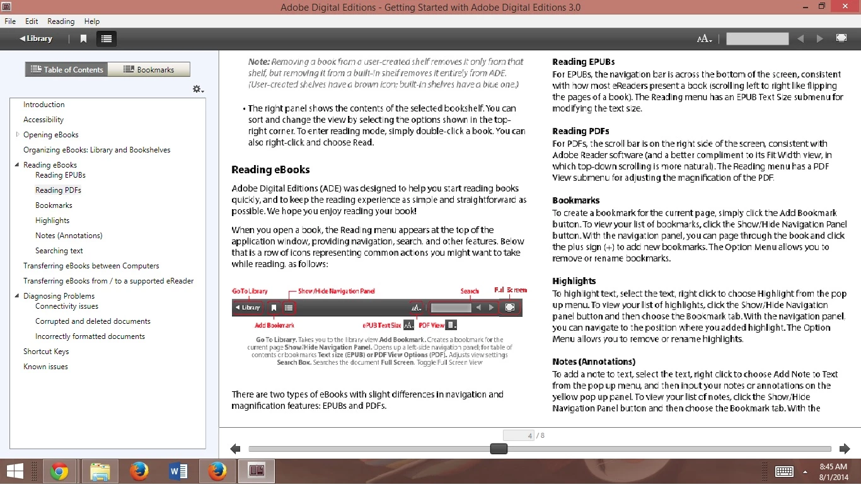Image resolution: width=861 pixels, height=504 pixels.
Task: Open Adobe Digital Editions taskbar icon
Action: pos(257,471)
